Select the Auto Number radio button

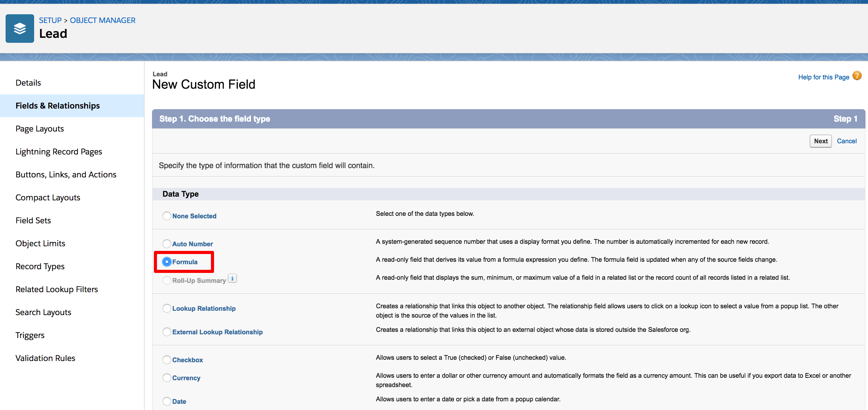point(167,243)
